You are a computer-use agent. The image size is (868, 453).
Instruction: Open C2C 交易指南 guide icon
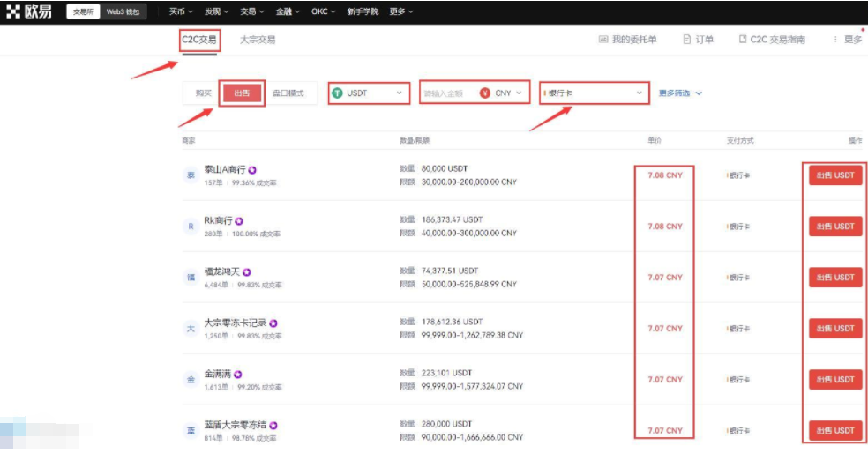click(743, 40)
